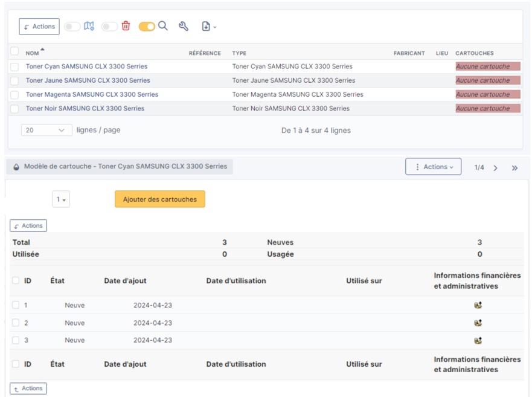Image resolution: width=532 pixels, height=397 pixels.
Task: Open the cartridge quantity dropdown showing 1
Action: [x=61, y=199]
